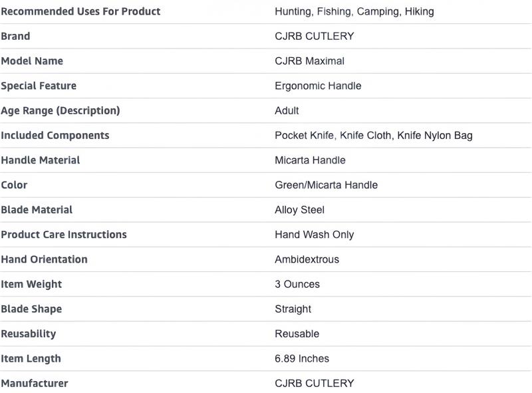This screenshot has width=532, height=393.
Task: Click the "Green/Micarta Handle" color value
Action: point(326,185)
